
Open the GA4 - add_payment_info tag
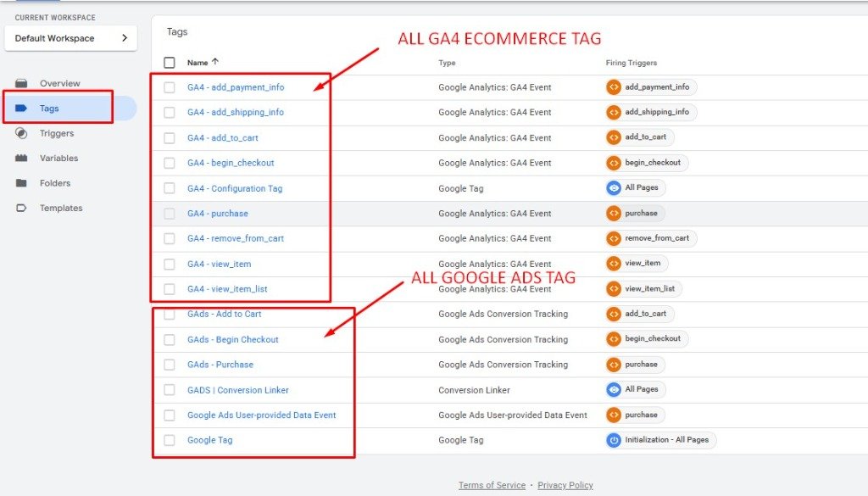point(236,87)
